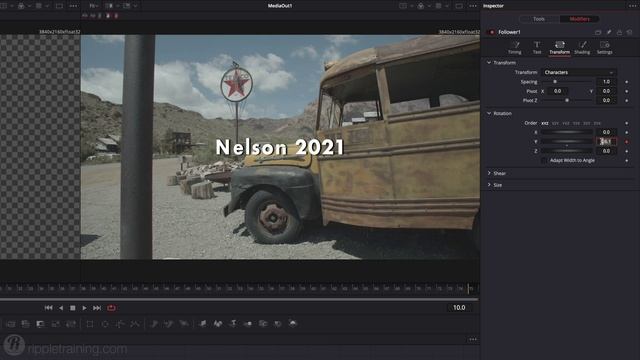Open the Versions icon on Follower1 header
Viewport: 640px width, 360px height.
coord(598,32)
